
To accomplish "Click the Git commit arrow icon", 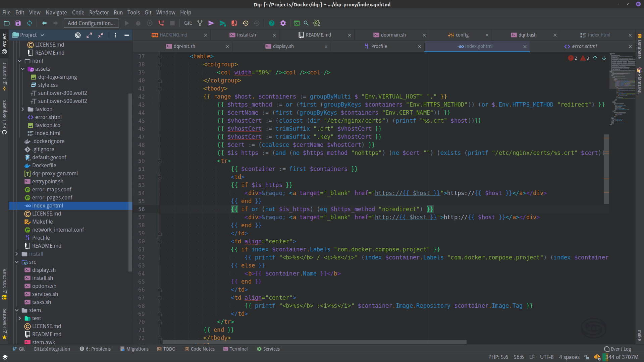I will [211, 23].
